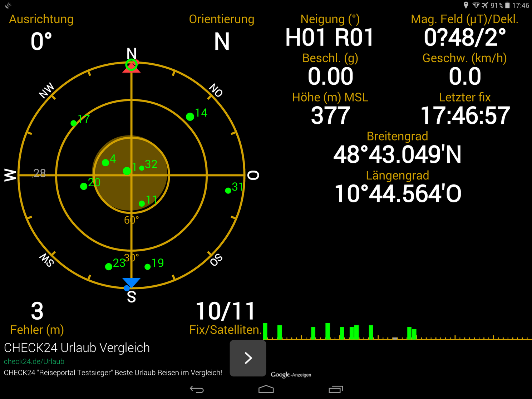Image resolution: width=532 pixels, height=399 pixels.
Task: Tap the Höhe MSL value 377
Action: click(x=330, y=115)
